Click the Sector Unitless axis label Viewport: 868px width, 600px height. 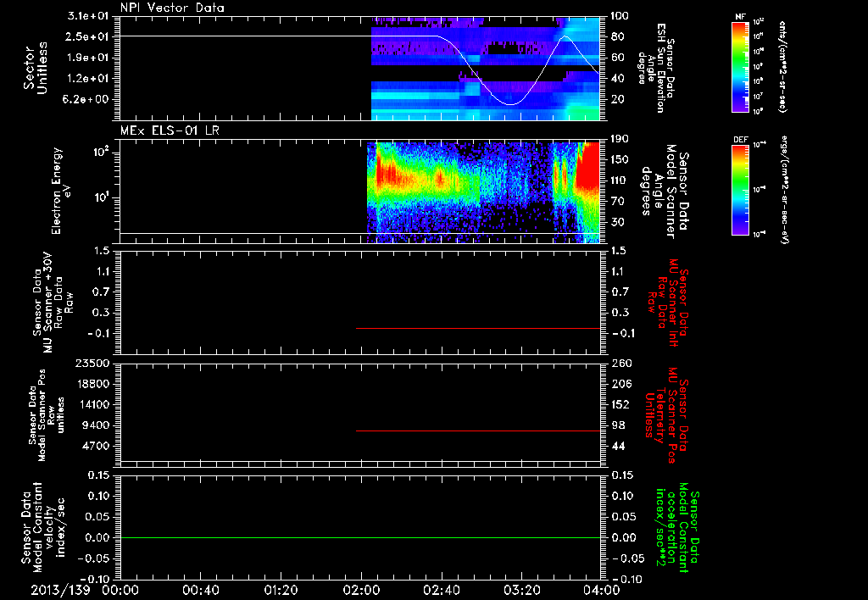(x=35, y=68)
